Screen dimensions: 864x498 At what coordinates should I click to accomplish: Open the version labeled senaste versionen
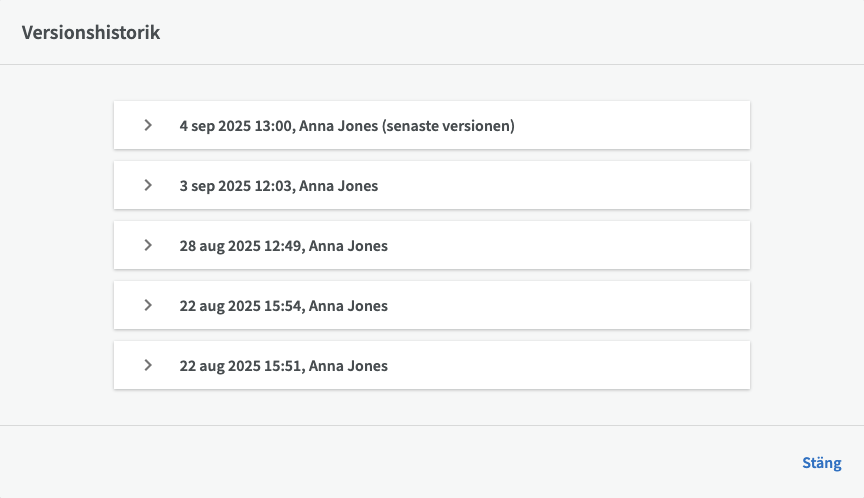coord(431,126)
